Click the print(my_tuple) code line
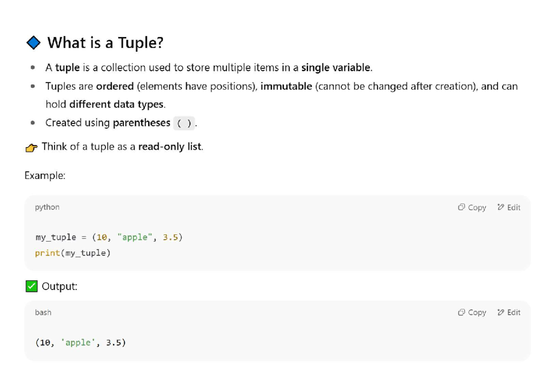Viewport: 555px width, 392px height. point(73,253)
